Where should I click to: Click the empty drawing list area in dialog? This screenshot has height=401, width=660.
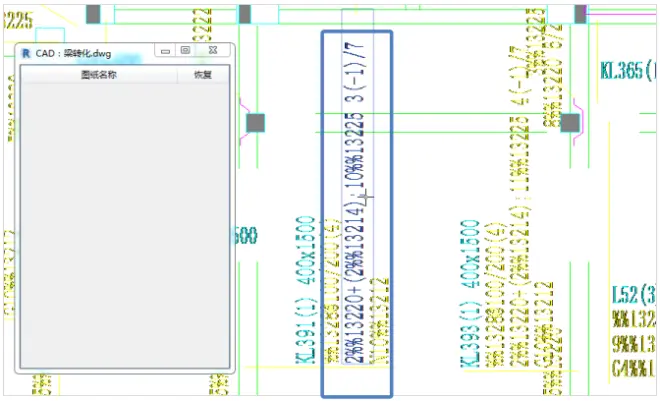coord(125,225)
